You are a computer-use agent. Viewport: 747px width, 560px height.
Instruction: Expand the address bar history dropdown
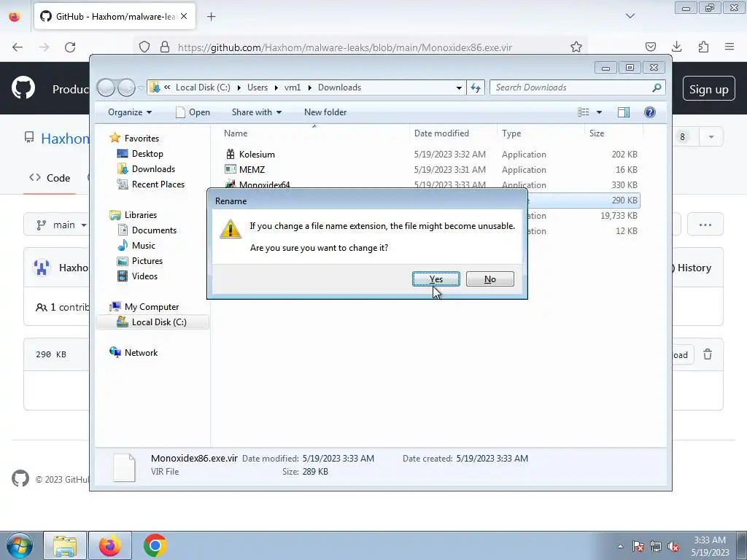pos(459,87)
